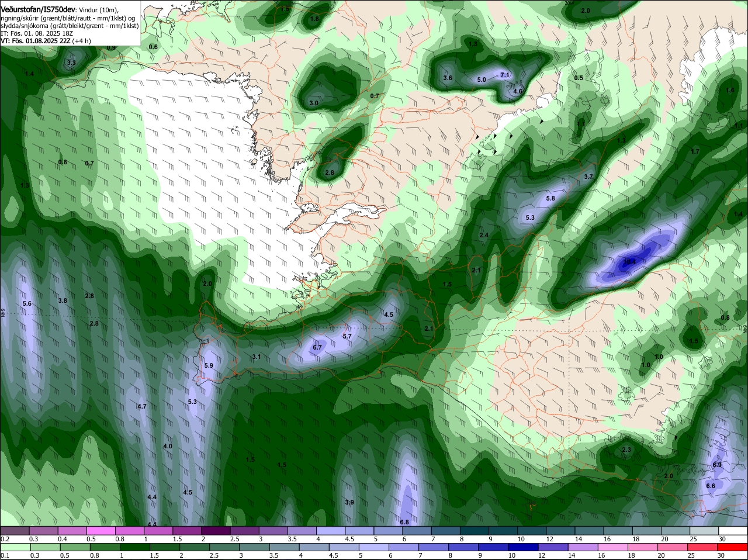The width and height of the screenshot is (748, 560).
Task: Click the 6.9 precipitation value label
Action: (x=718, y=465)
